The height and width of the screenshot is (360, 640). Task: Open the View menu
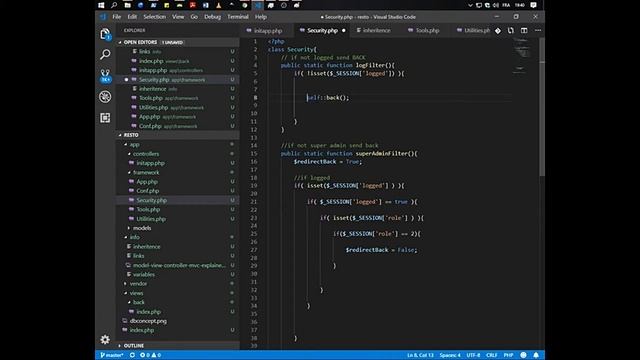coord(178,17)
